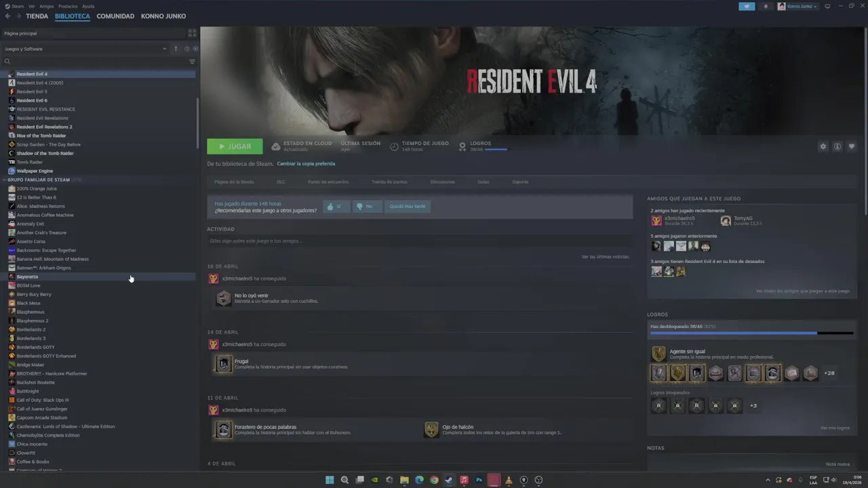Click the library search magnifier icon
The image size is (868, 488).
click(x=7, y=62)
